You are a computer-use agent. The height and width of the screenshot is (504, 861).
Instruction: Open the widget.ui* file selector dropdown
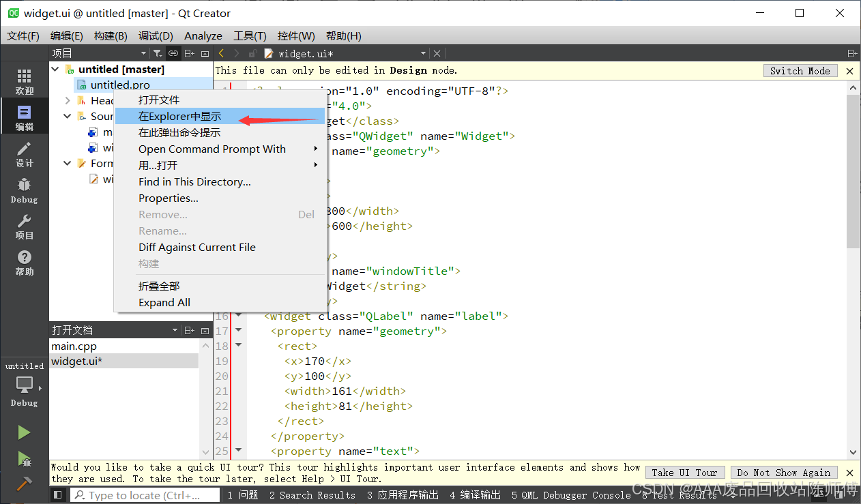tap(423, 53)
